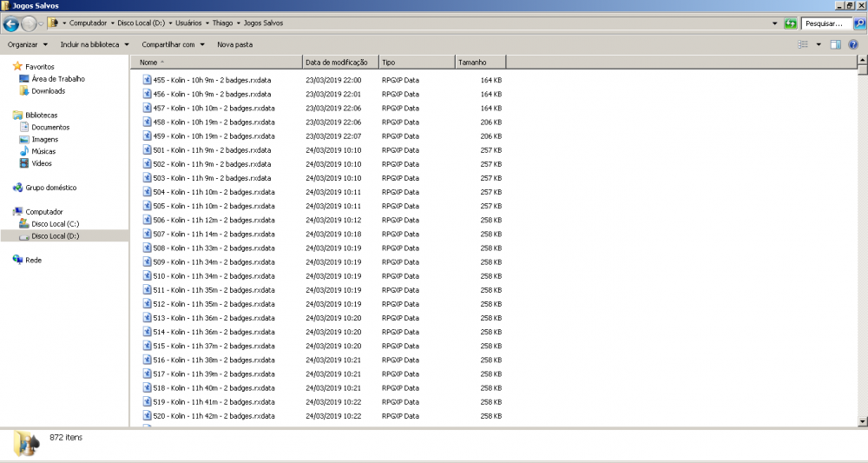Click the magnifier search icon
Image resolution: width=868 pixels, height=463 pixels.
pyautogui.click(x=859, y=23)
